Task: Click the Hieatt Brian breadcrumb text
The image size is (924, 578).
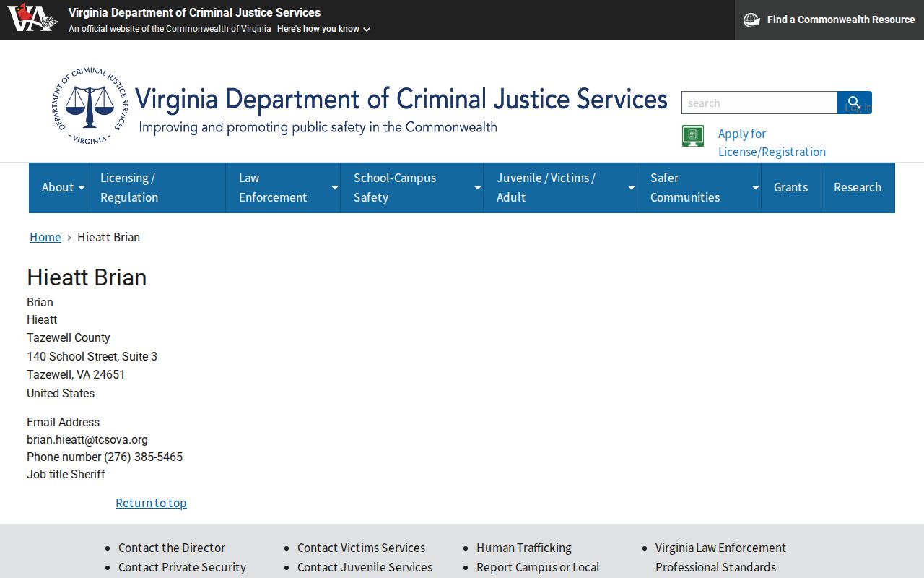Action: coord(108,237)
